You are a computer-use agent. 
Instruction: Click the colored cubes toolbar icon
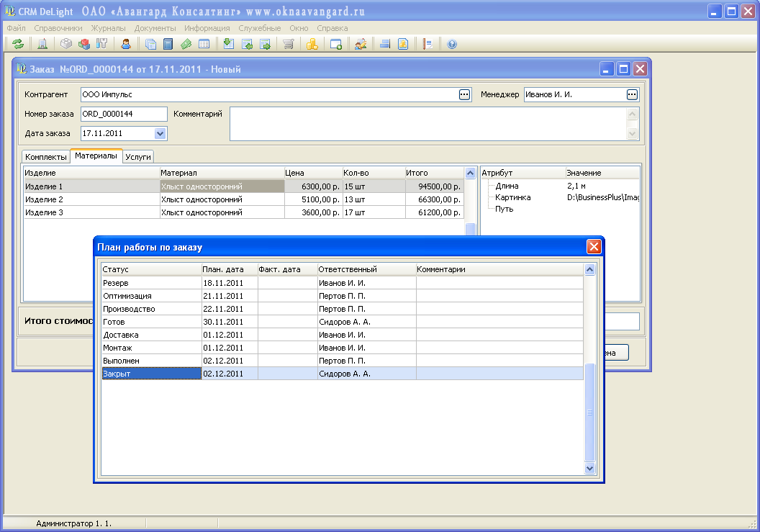pos(84,44)
